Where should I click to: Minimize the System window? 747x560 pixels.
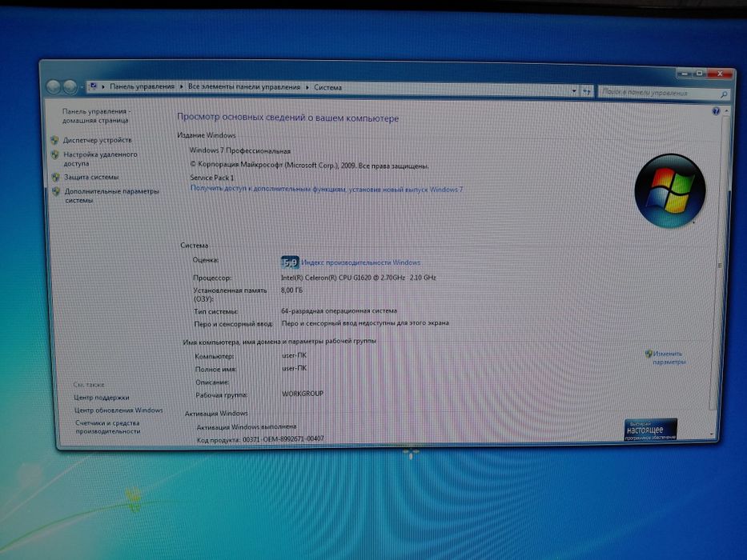pyautogui.click(x=684, y=74)
